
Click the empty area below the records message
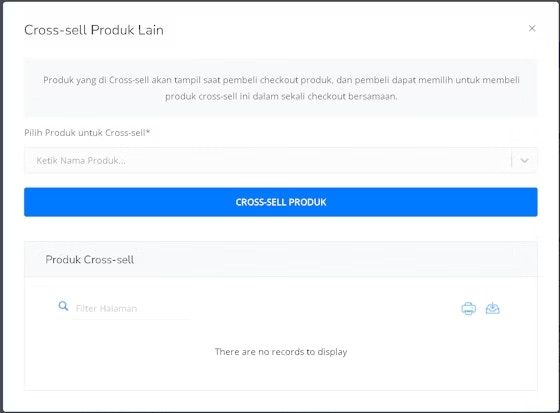coord(281,373)
